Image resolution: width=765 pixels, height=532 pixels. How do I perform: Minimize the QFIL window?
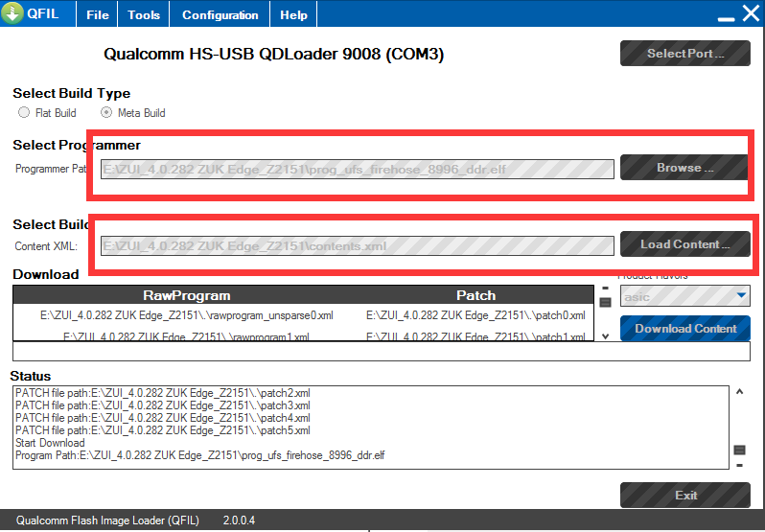(x=726, y=18)
